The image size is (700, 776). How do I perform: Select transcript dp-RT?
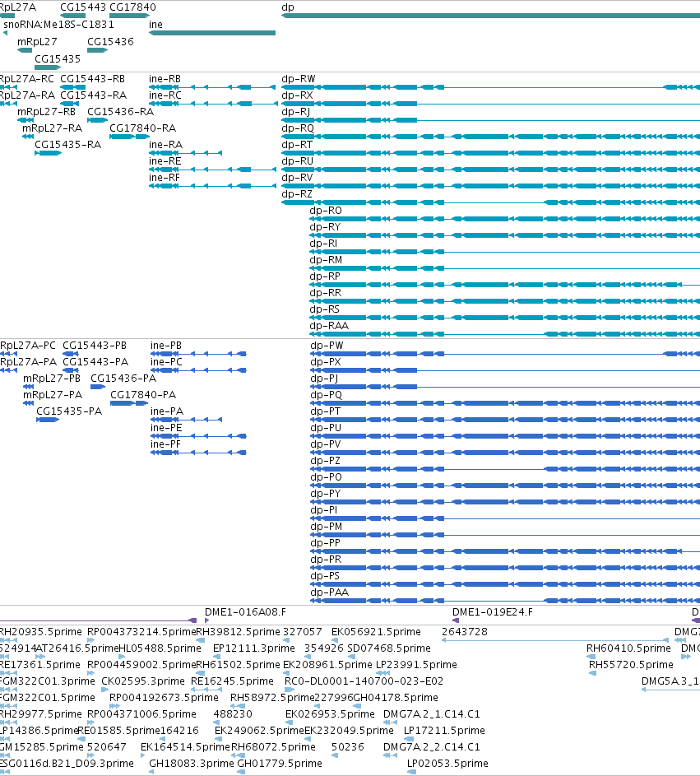tap(490, 153)
